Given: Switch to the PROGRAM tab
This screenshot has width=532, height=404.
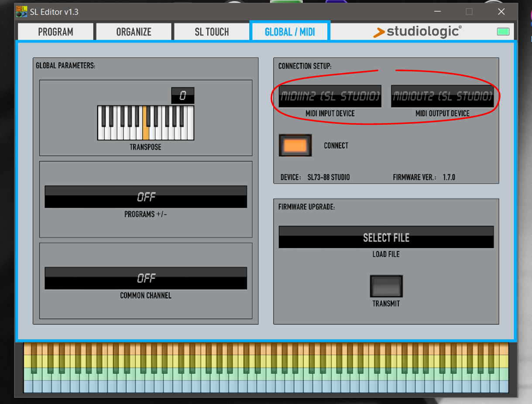Looking at the screenshot, I should click(x=55, y=32).
